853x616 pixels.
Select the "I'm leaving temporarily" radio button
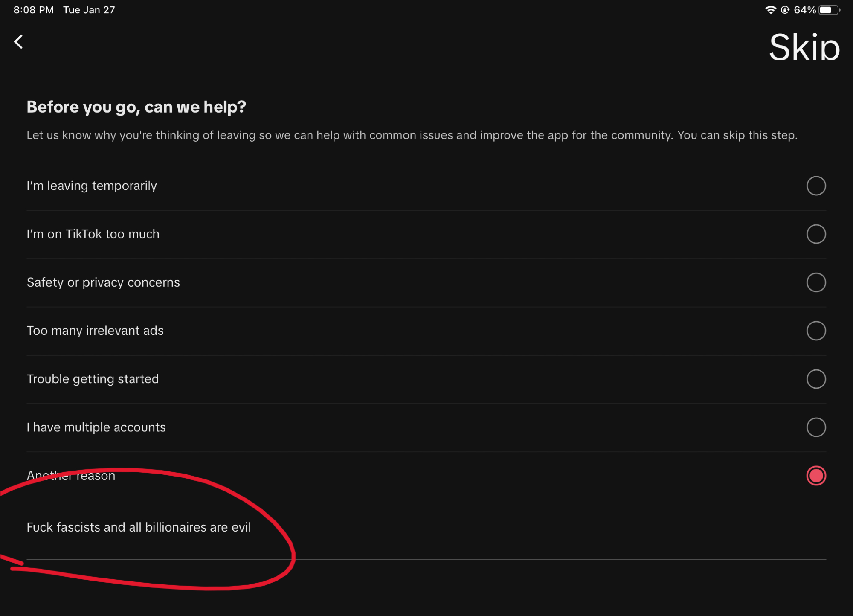(816, 186)
